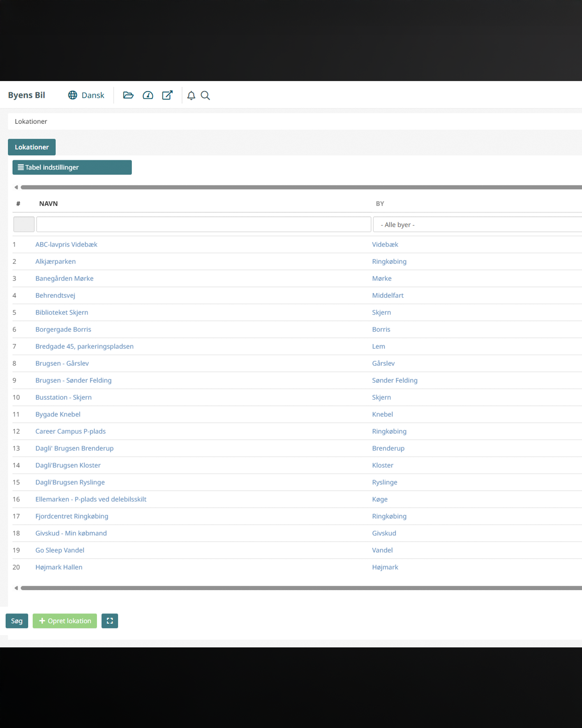Click the magnifier search icon
582x728 pixels.
click(205, 95)
